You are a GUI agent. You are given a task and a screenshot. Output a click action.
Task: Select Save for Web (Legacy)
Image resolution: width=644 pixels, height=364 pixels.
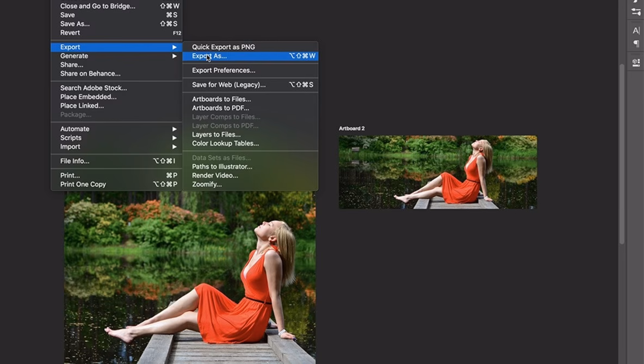228,84
